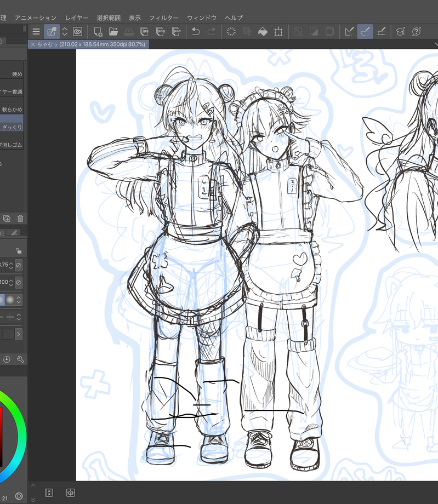Toggle the pen input mode button in command bar
Screen dimensions: 438x504
point(52,32)
